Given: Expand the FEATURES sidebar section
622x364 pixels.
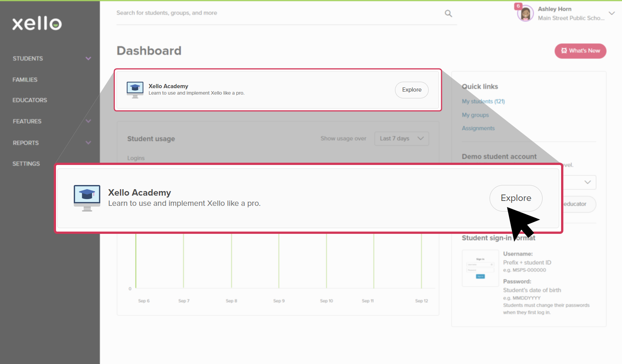Looking at the screenshot, I should [x=88, y=121].
